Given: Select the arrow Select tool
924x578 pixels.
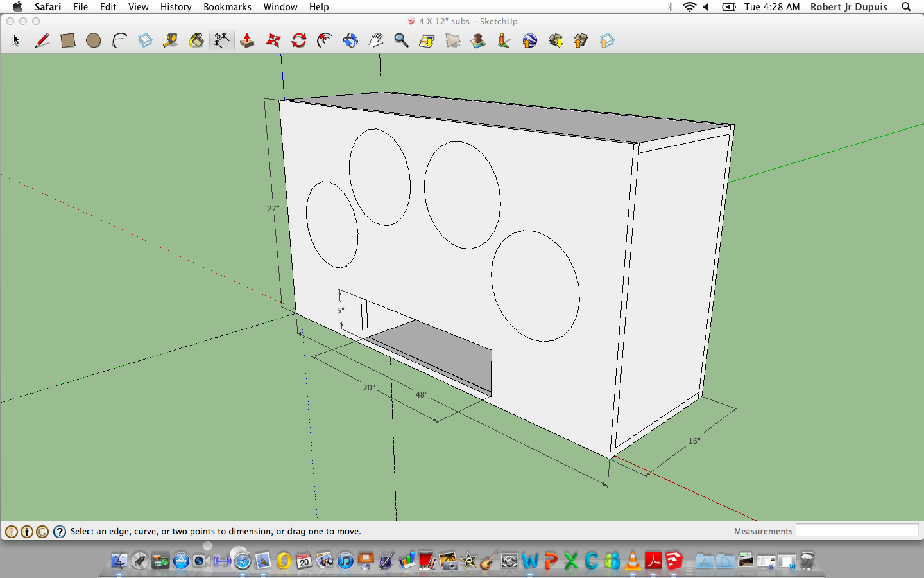Looking at the screenshot, I should (16, 40).
